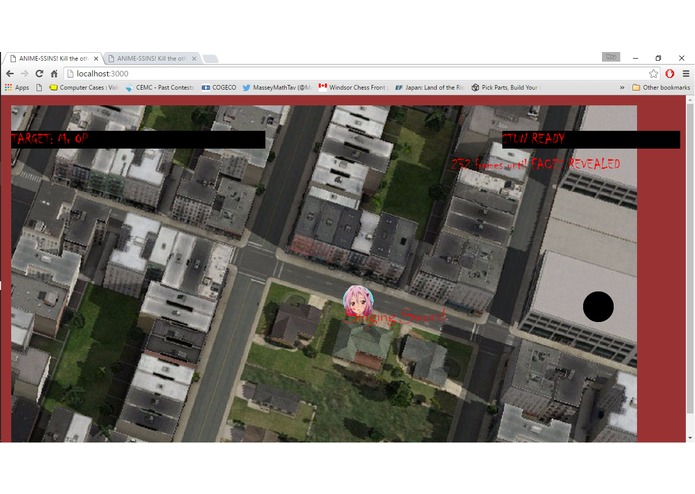Viewport: 695px width, 494px height.
Task: Open the Japan: Land of the Rising bookmark
Action: (x=429, y=88)
